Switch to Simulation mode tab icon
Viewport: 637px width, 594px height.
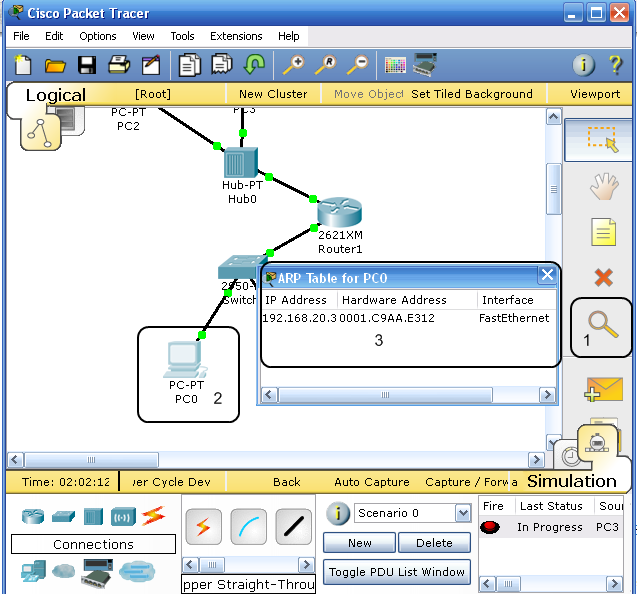coord(596,444)
